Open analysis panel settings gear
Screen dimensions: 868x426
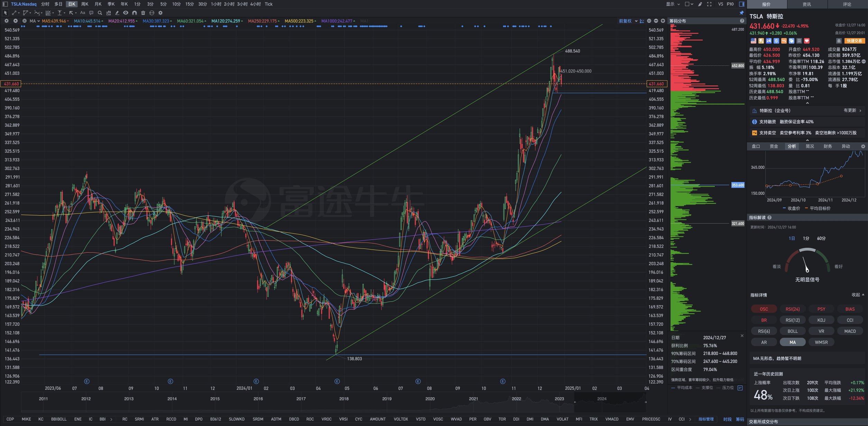[863, 146]
